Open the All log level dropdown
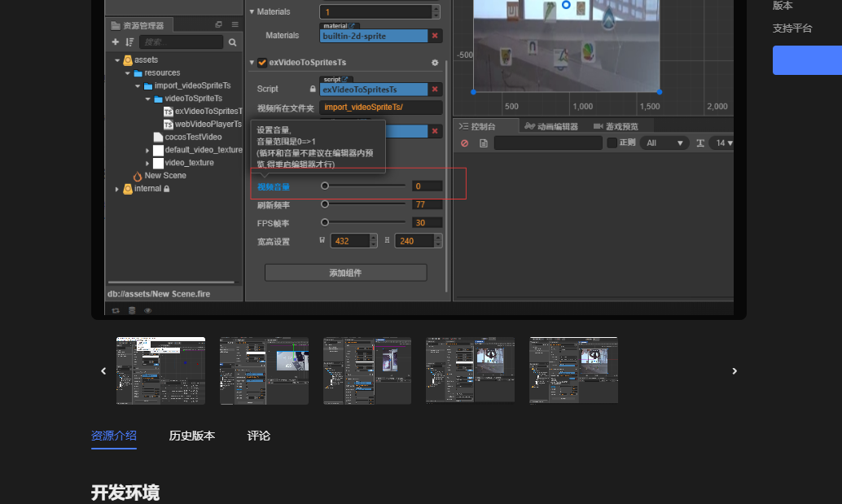 point(664,143)
